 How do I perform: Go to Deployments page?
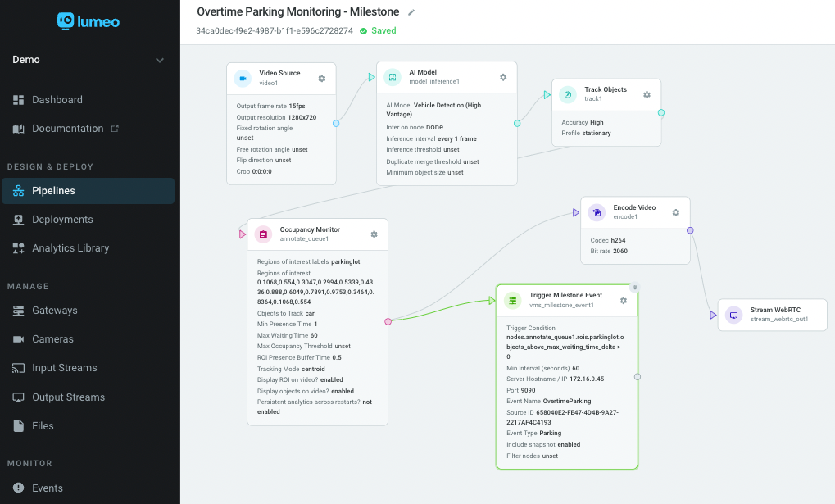pyautogui.click(x=62, y=220)
